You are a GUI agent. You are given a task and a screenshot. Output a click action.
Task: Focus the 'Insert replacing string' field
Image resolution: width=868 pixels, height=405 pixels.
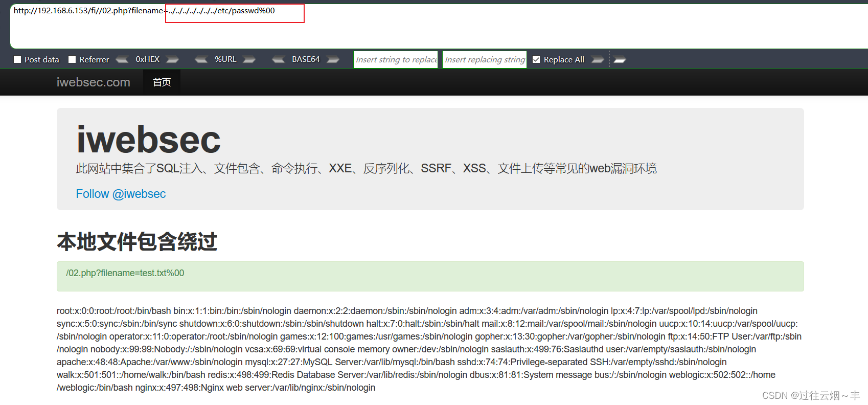pyautogui.click(x=485, y=59)
